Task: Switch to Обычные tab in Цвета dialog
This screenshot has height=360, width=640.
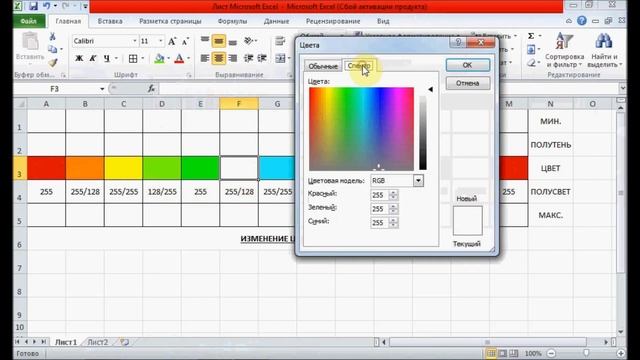Action: 323,66
